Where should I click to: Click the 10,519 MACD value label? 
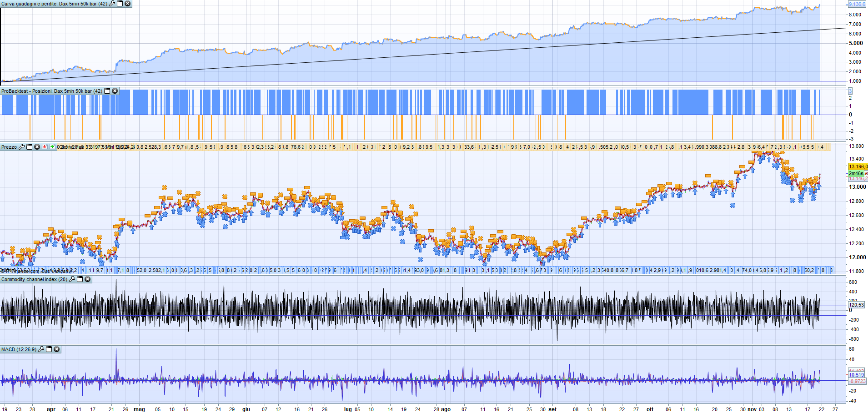(x=857, y=375)
